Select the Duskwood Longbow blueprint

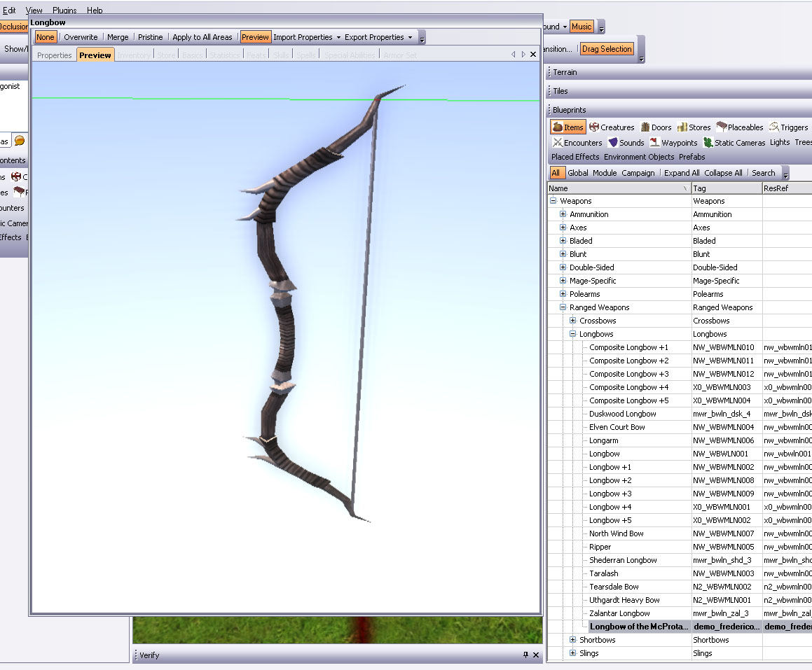pyautogui.click(x=622, y=414)
